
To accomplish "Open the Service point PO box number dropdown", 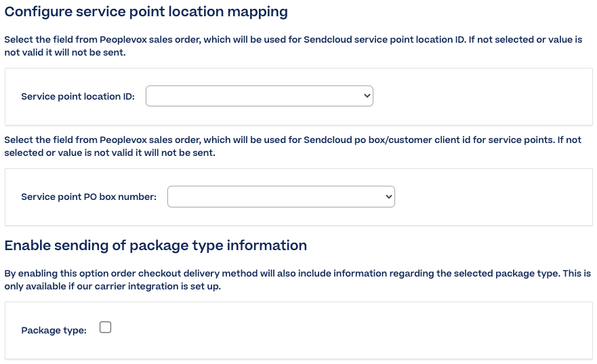I will point(281,197).
